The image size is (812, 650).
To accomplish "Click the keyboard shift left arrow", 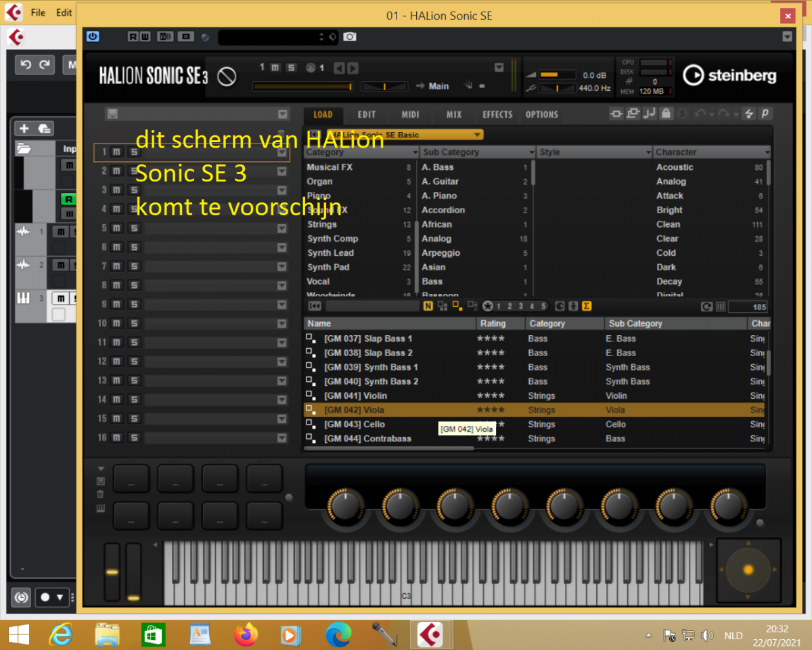I will tap(155, 544).
